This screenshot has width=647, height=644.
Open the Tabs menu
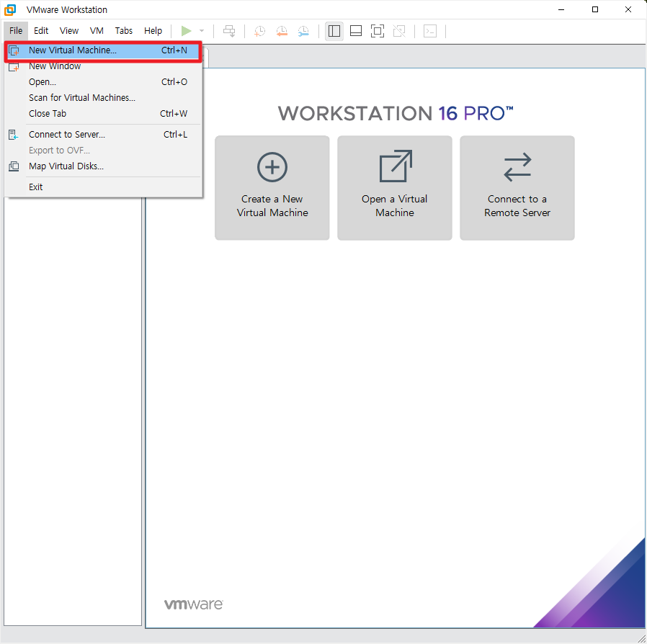(x=124, y=31)
